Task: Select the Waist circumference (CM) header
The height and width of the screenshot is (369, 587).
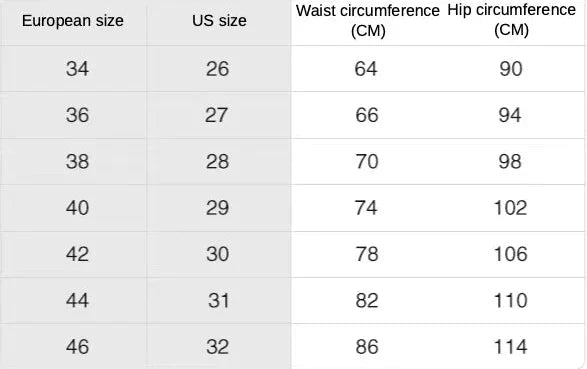Action: [x=368, y=21]
